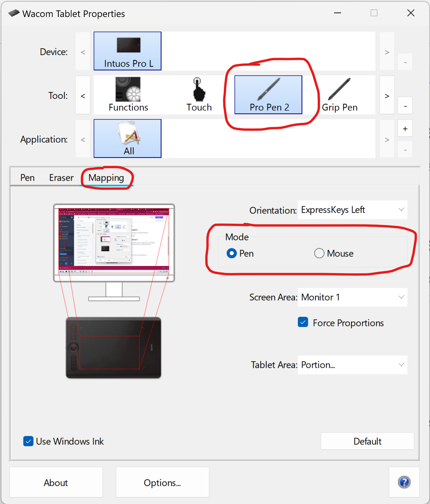Select the All applications icon

click(128, 139)
